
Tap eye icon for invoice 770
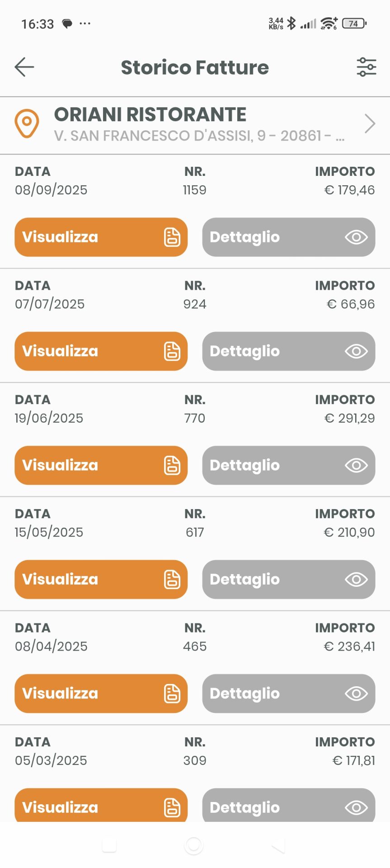356,466
